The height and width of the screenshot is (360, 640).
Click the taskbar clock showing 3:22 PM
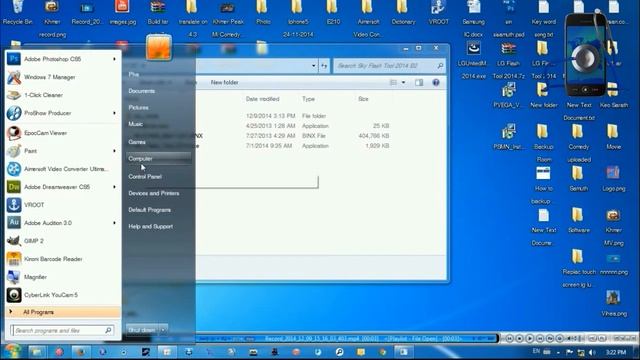(x=616, y=352)
